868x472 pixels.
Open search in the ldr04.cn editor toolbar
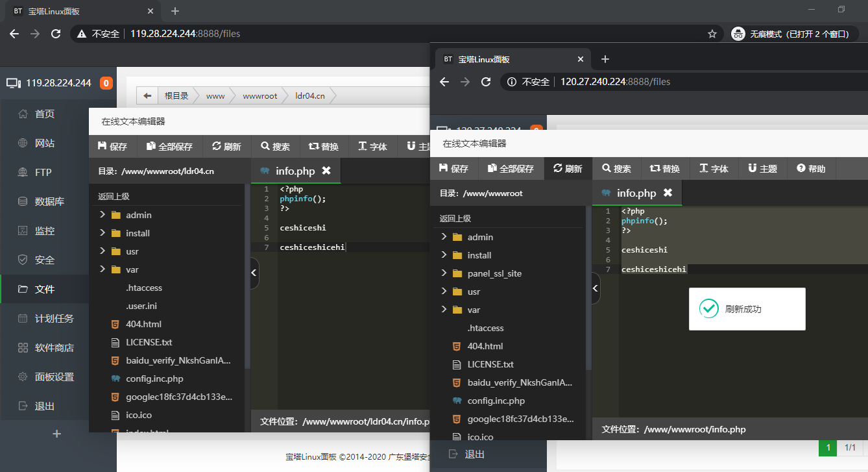(x=275, y=147)
